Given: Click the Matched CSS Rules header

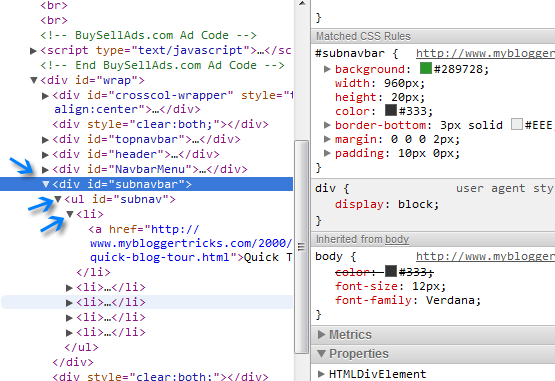Looking at the screenshot, I should coord(433,36).
